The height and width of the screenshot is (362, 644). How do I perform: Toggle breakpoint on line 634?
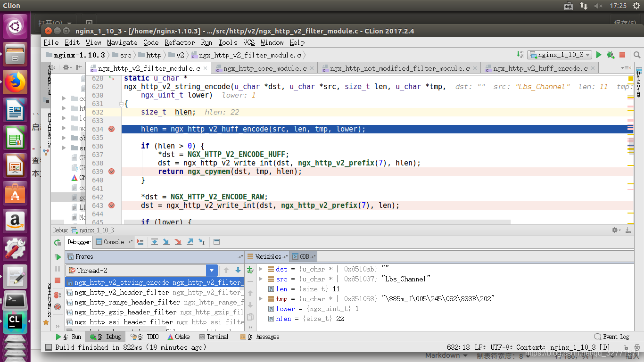[112, 129]
